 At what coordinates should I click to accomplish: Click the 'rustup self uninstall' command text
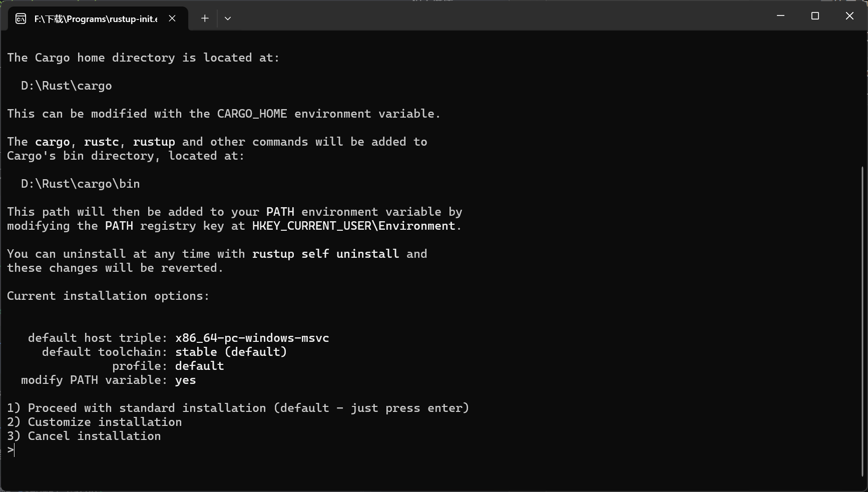326,254
